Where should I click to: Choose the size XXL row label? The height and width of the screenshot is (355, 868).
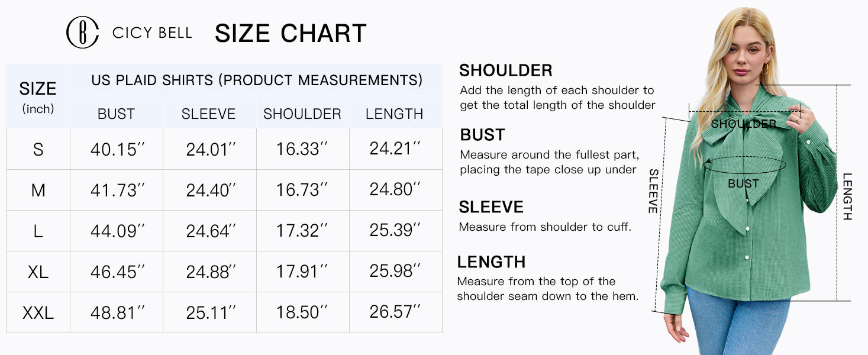[38, 312]
